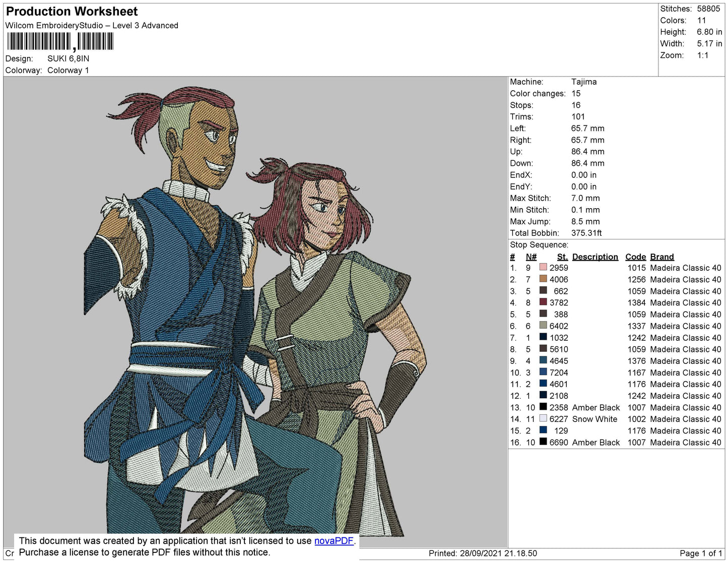Click the Min Stitch value "0.1 mm"
Image resolution: width=728 pixels, height=563 pixels.
point(585,210)
